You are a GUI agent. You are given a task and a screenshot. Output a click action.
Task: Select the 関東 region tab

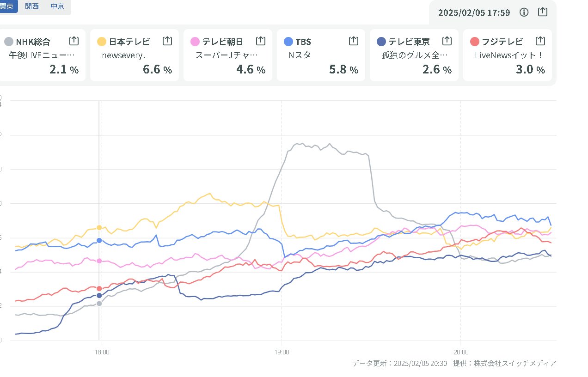coord(8,6)
